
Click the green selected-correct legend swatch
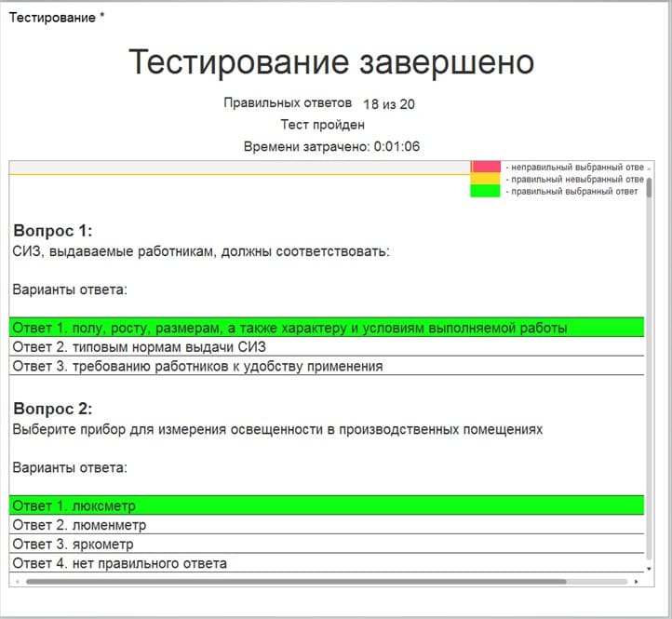tap(486, 191)
